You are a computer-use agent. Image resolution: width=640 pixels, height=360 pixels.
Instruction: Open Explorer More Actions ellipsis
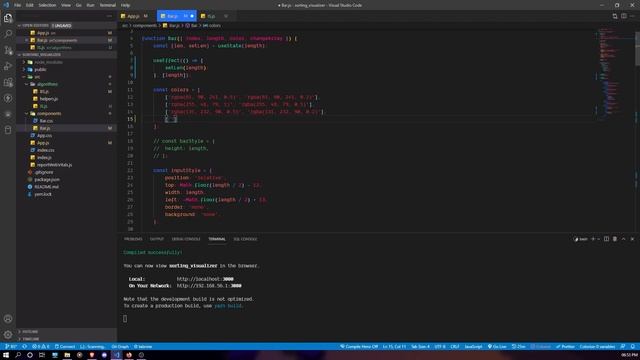click(x=109, y=16)
